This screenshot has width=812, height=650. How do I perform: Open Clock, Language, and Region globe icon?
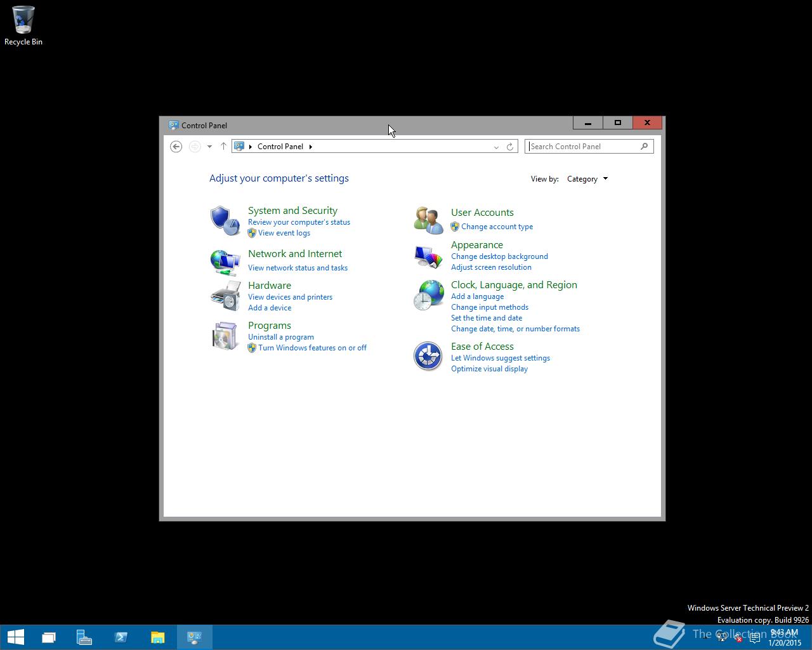click(x=428, y=295)
